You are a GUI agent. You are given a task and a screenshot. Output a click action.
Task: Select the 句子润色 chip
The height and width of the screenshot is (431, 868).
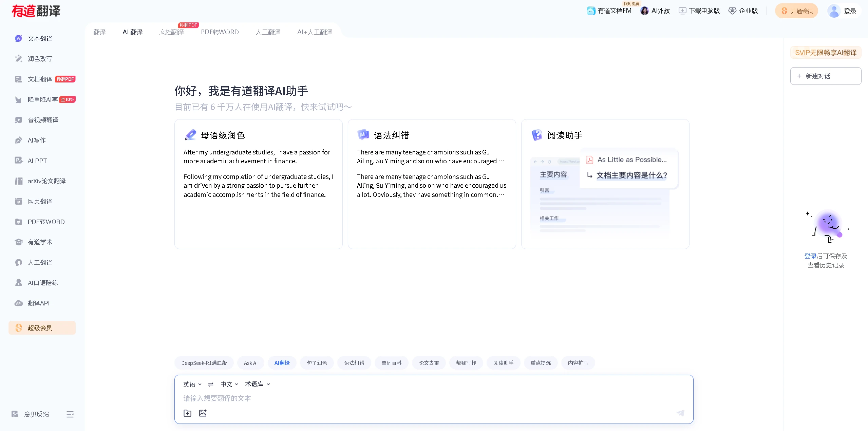coord(317,363)
